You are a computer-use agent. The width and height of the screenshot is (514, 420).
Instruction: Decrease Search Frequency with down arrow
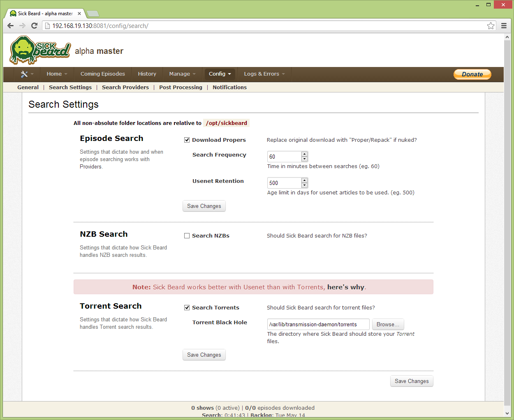coord(304,159)
